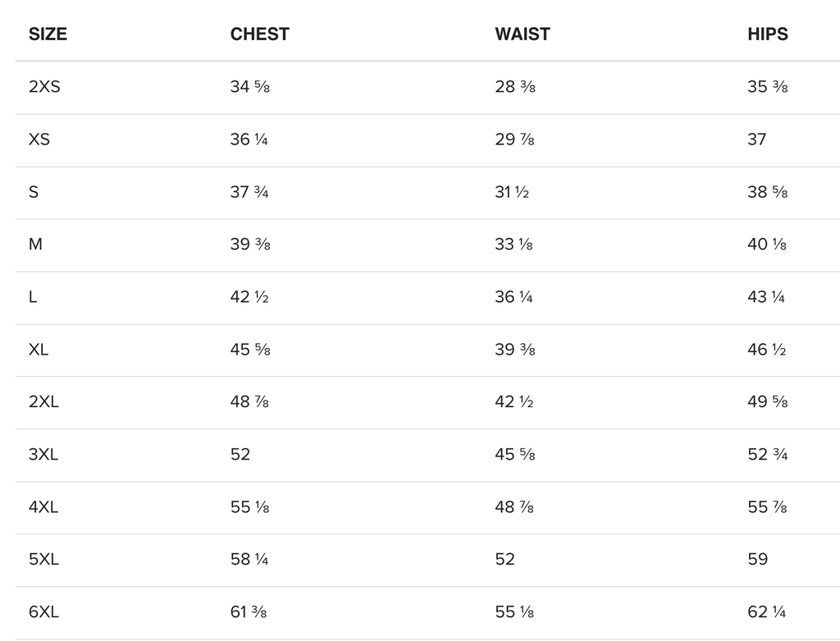The height and width of the screenshot is (641, 840).
Task: Click the chest value for size S
Action: click(249, 192)
